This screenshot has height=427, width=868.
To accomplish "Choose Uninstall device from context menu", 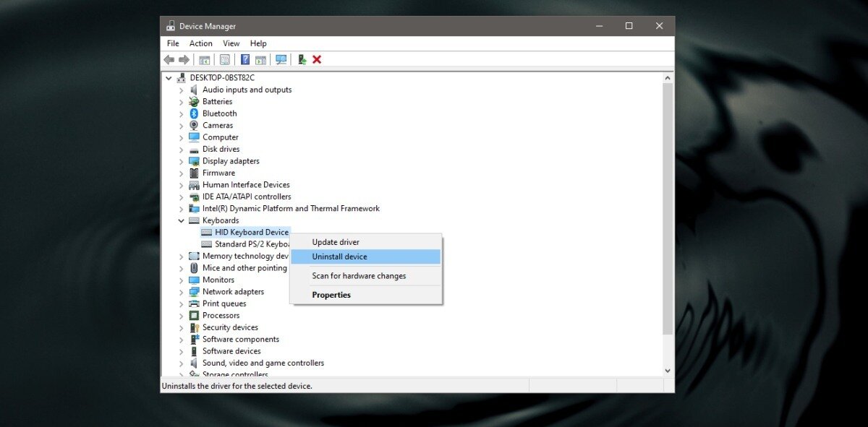I will (x=339, y=256).
